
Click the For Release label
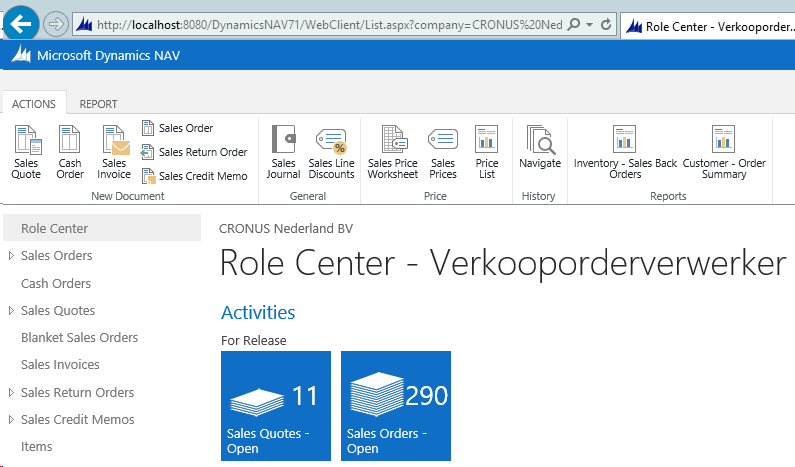[254, 340]
